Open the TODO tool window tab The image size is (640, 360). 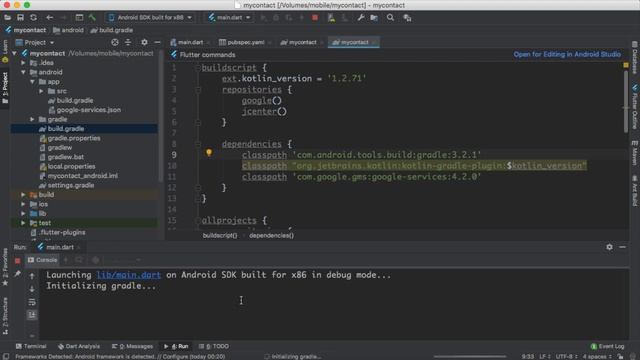click(x=213, y=347)
